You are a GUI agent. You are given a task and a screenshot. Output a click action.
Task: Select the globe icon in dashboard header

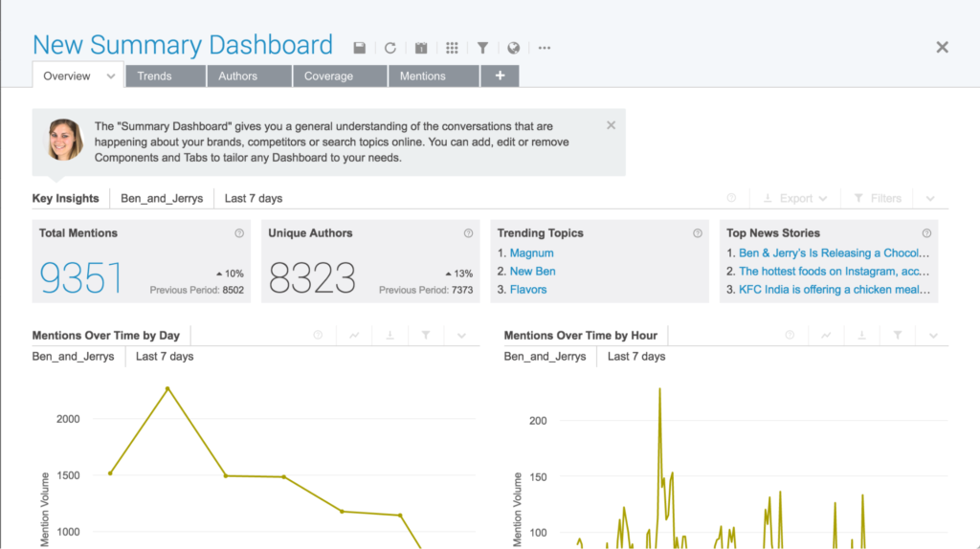[513, 48]
